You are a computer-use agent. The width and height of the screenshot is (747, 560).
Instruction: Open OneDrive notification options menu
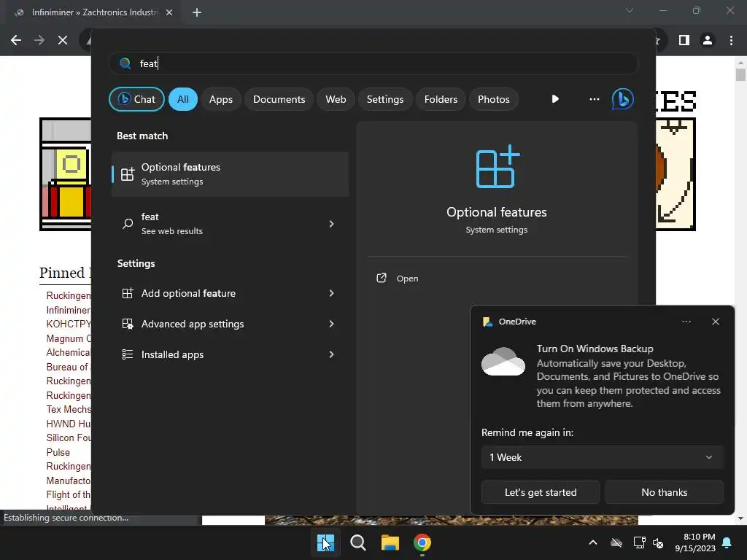686,322
